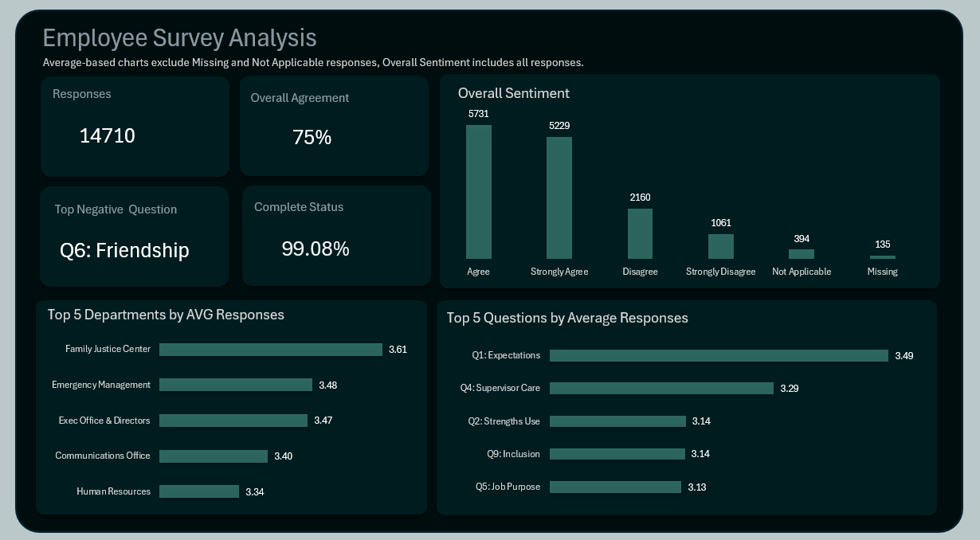This screenshot has height=540, width=980.
Task: Select the Q5: Job Purpose bar
Action: (615, 487)
